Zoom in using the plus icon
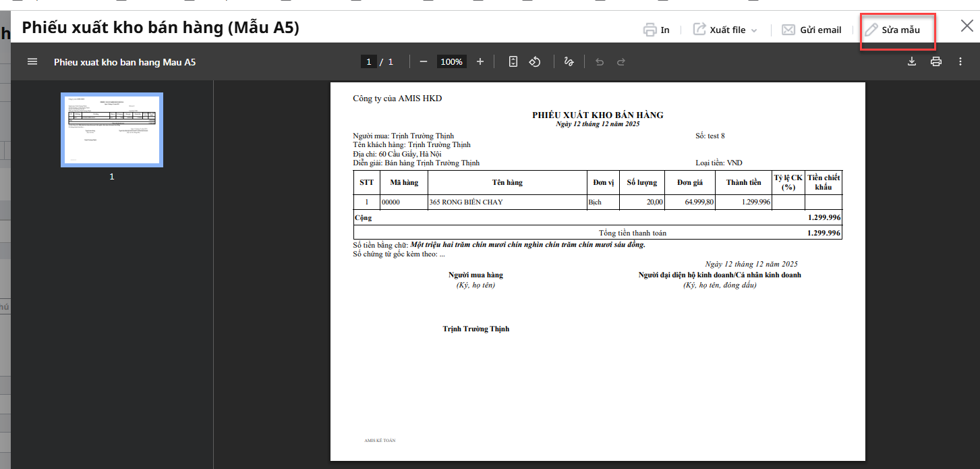This screenshot has height=469, width=980. 480,61
